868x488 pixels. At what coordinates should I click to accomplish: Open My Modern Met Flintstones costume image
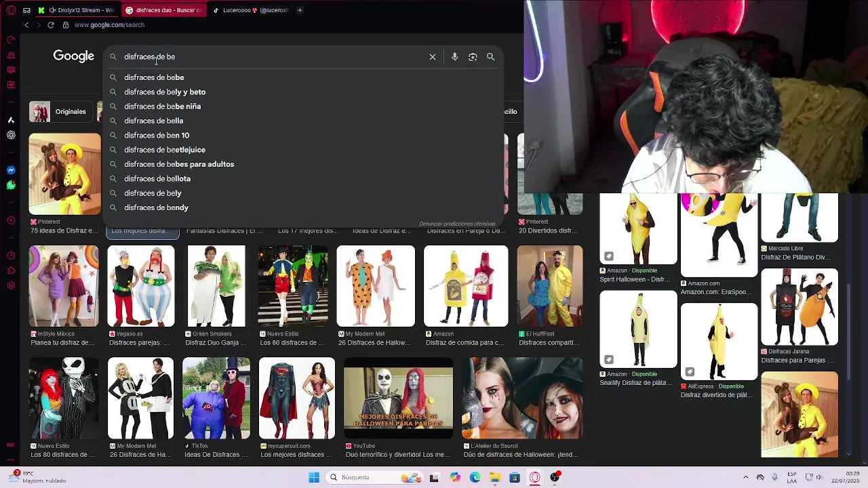pos(376,286)
